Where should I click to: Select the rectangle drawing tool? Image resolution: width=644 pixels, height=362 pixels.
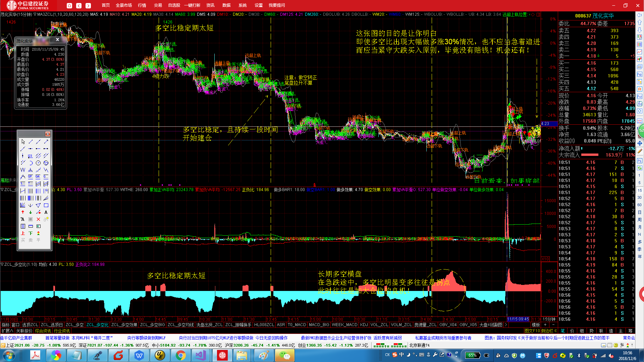pos(46,205)
